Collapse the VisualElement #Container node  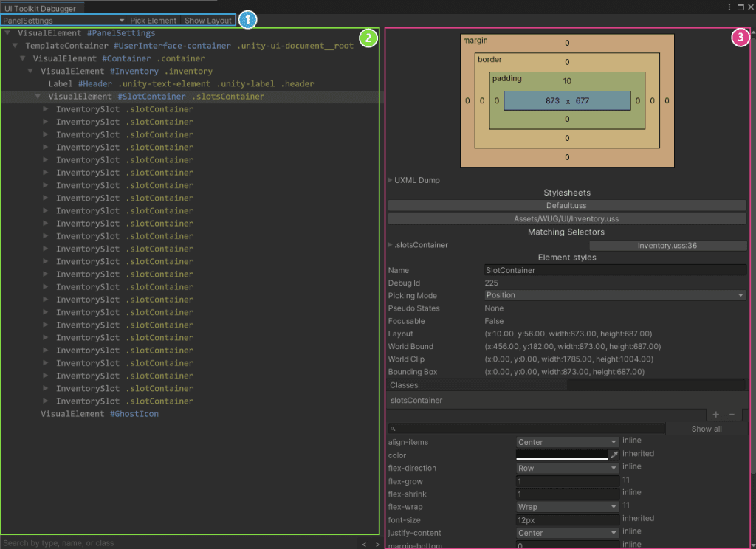point(23,58)
